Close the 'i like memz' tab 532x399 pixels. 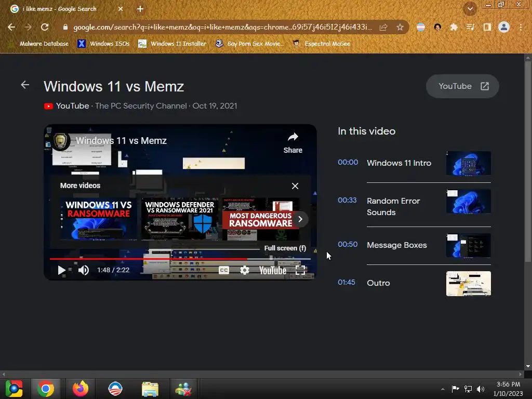121,9
